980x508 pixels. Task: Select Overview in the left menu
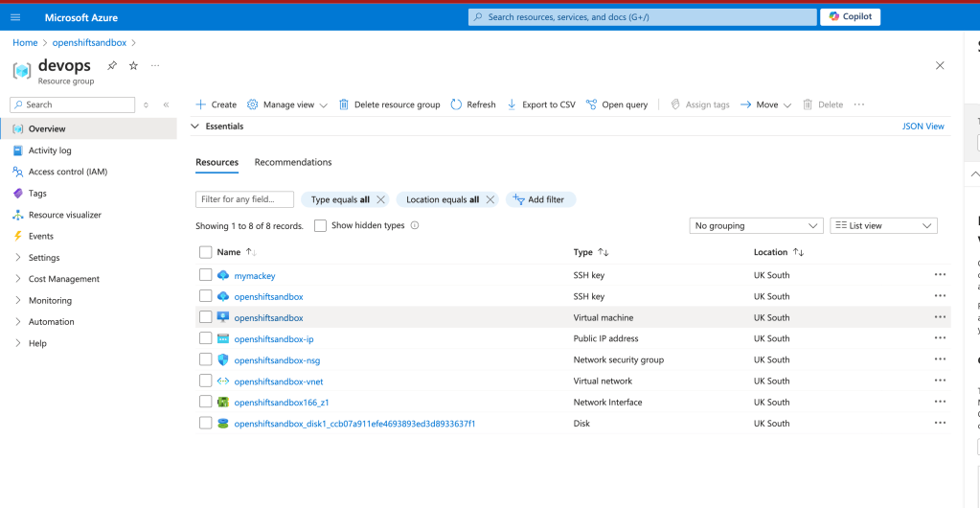tap(89, 128)
